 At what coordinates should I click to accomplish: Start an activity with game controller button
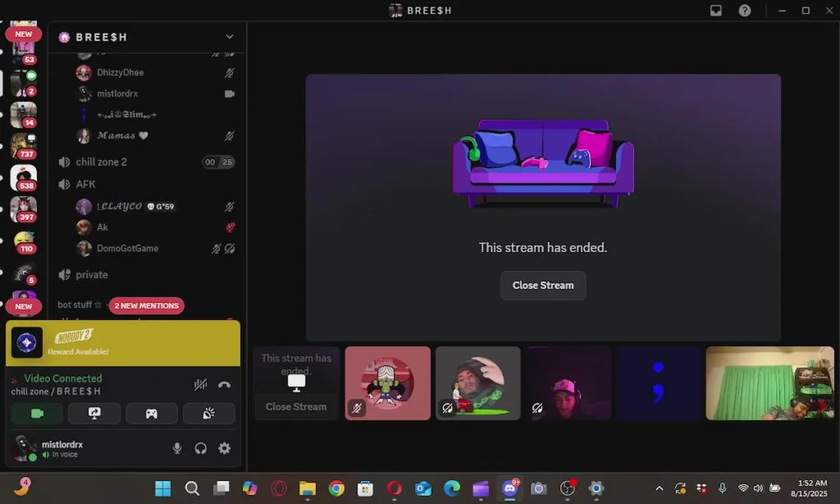point(151,414)
